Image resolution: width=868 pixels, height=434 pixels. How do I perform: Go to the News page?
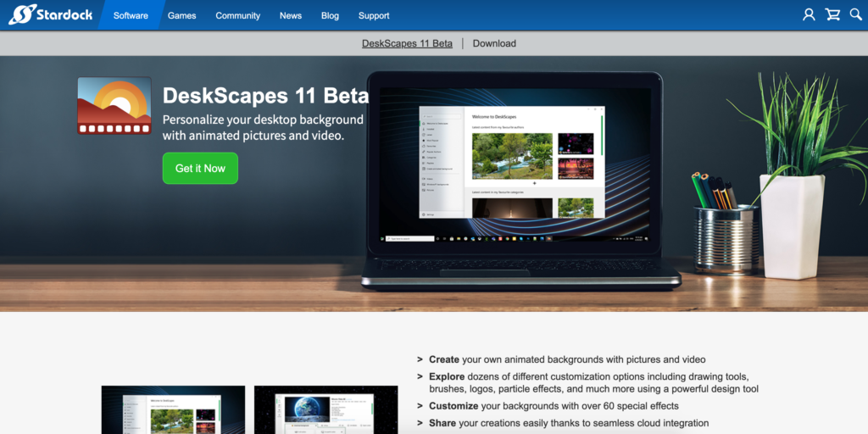click(x=291, y=15)
